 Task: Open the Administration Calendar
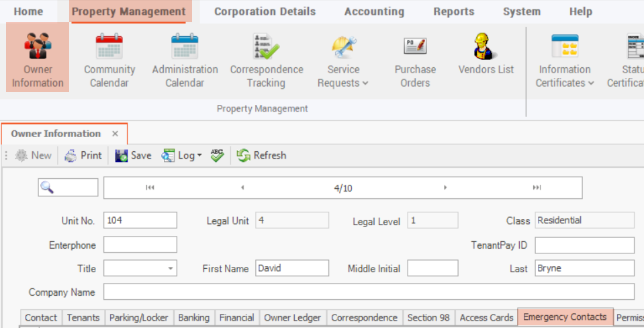click(185, 60)
